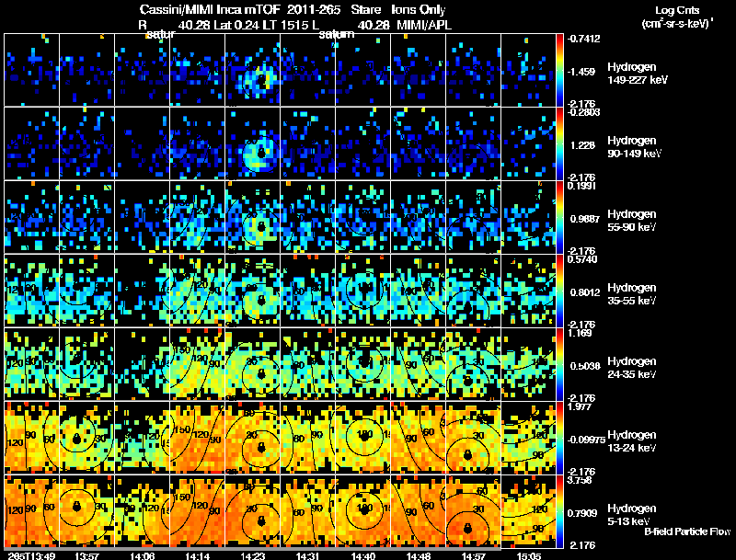Open the 13:57 panel in 5-13 keV row
This screenshot has width=736, height=560.
86,511
